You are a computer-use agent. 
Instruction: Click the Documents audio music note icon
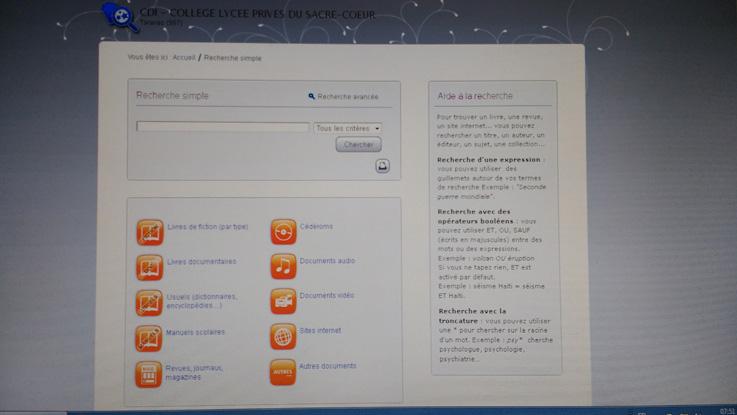point(283,266)
